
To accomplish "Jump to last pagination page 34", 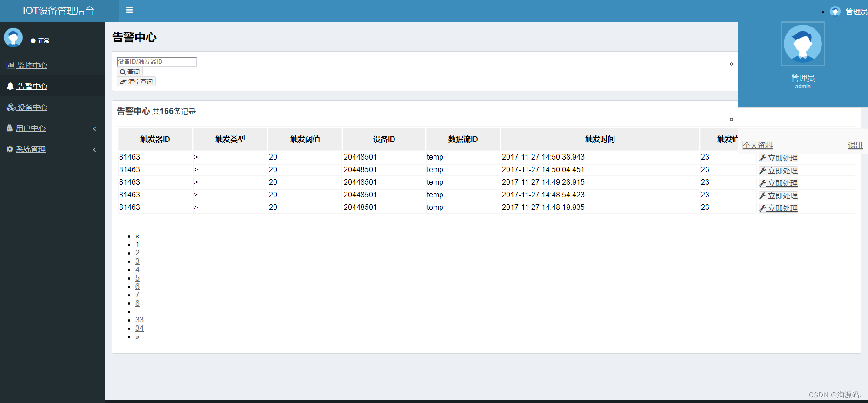I will coord(140,329).
